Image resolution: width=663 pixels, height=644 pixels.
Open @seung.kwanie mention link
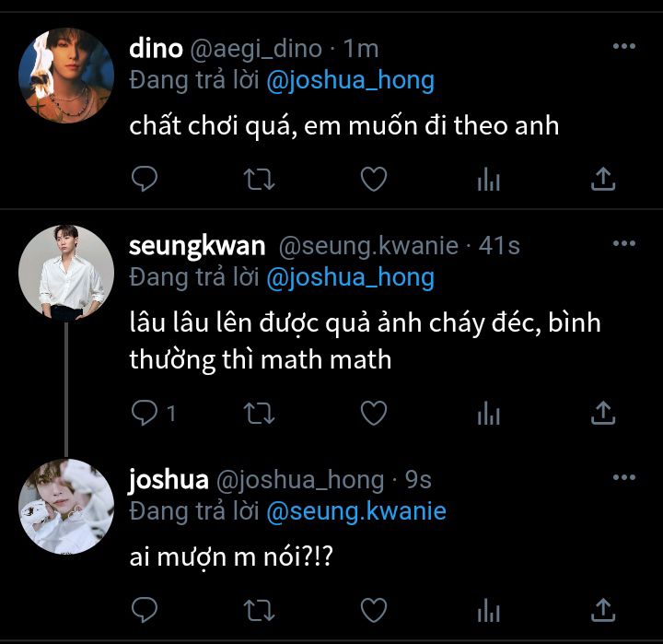(355, 510)
